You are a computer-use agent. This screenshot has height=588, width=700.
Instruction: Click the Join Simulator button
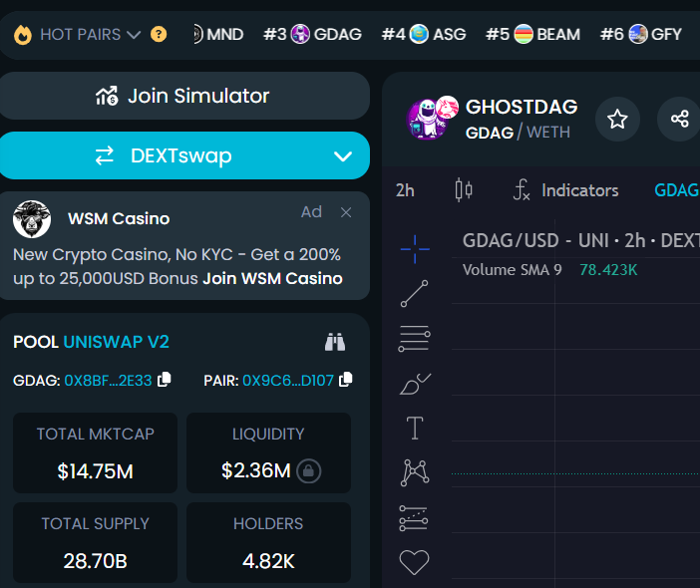coord(184,96)
